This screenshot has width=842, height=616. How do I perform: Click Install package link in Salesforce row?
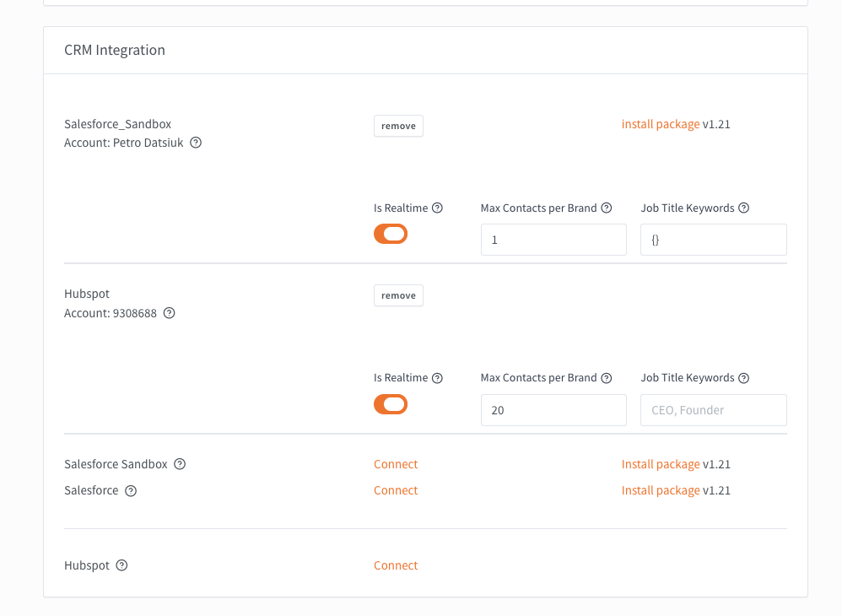tap(660, 490)
